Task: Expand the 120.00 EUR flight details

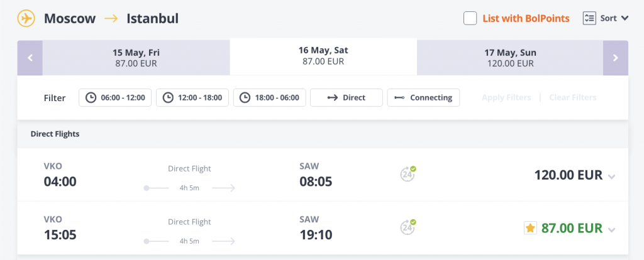Action: point(611,176)
